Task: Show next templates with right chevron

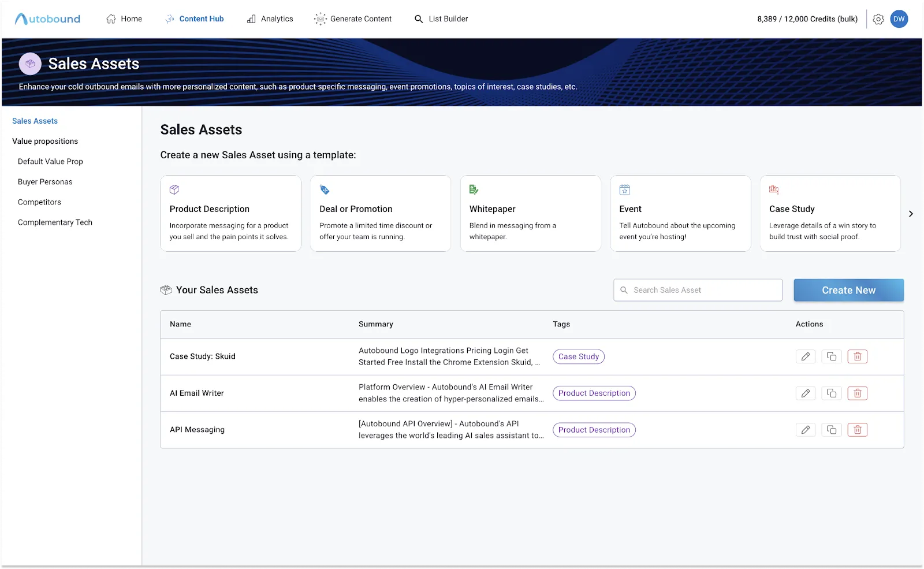Action: 911,214
